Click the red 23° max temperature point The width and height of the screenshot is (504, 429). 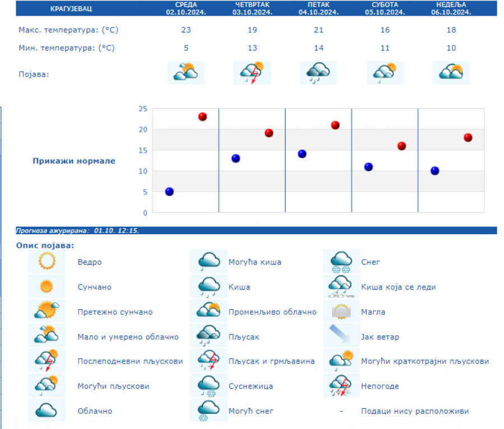pyautogui.click(x=203, y=116)
